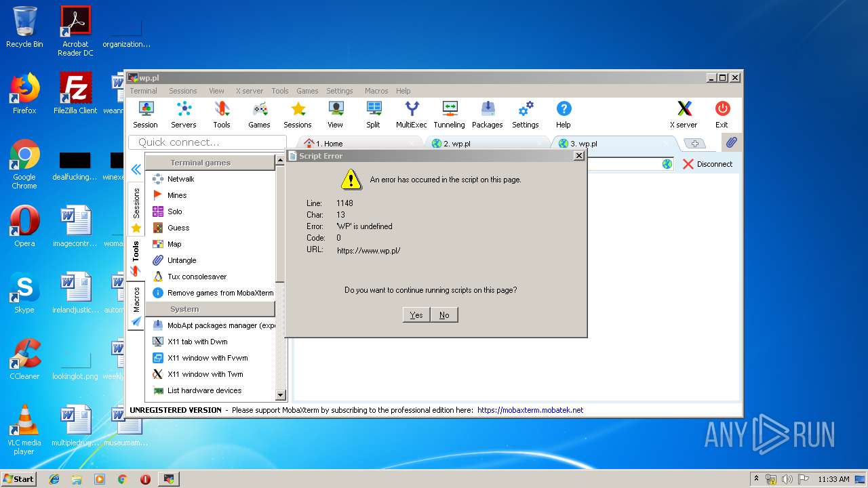Open Chrome from the taskbar

(123, 479)
